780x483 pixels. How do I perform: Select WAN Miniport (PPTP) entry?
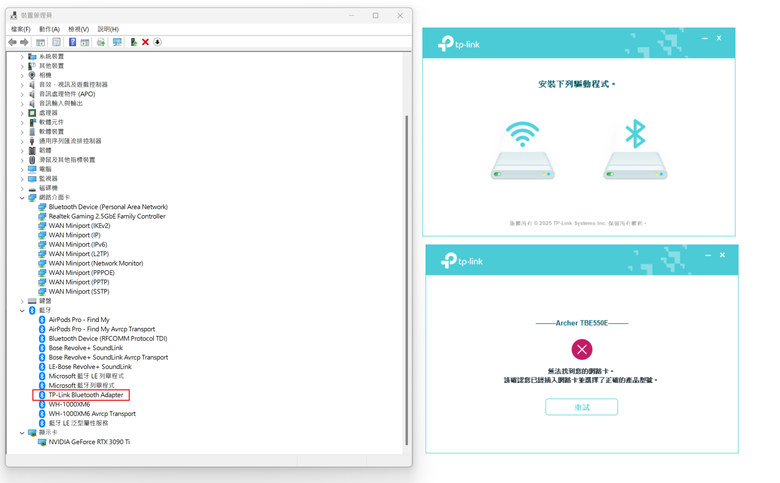pos(79,282)
